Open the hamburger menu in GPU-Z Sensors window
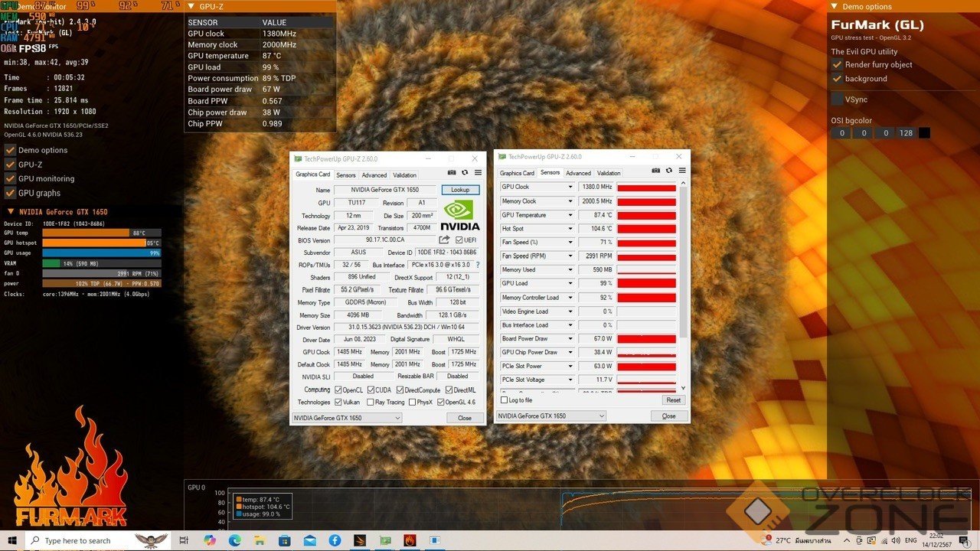This screenshot has width=980, height=551. 682,171
